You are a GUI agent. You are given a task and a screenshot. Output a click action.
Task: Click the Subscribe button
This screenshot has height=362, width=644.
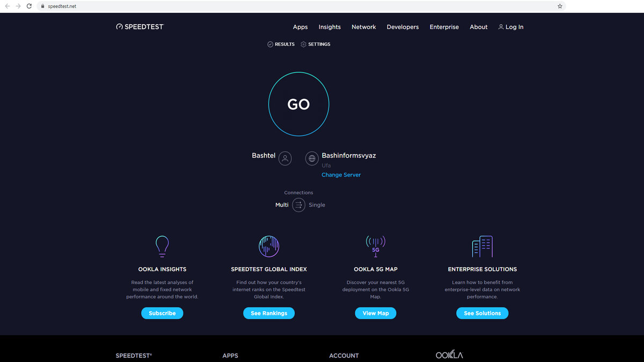click(162, 313)
